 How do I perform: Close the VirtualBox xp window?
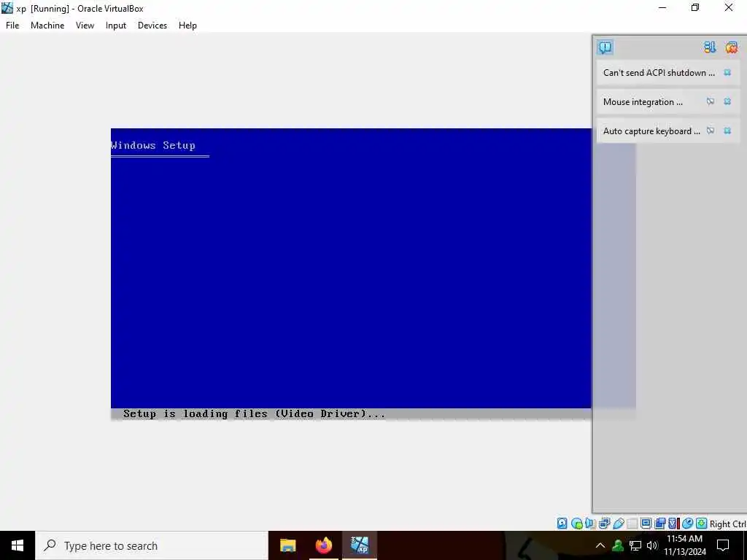[729, 7]
